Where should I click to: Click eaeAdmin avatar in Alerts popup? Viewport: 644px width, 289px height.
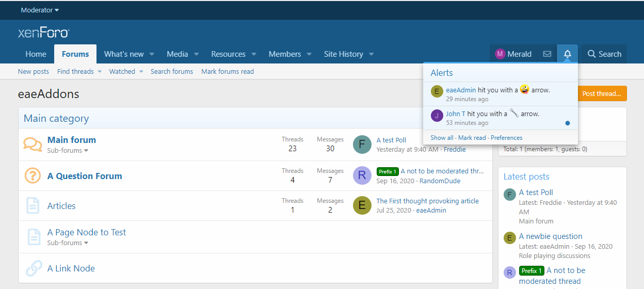437,91
